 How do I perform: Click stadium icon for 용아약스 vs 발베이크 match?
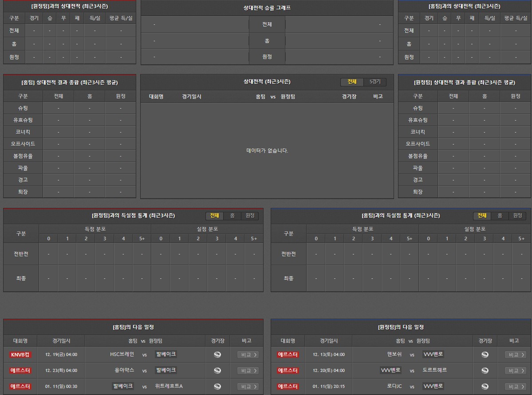217,371
